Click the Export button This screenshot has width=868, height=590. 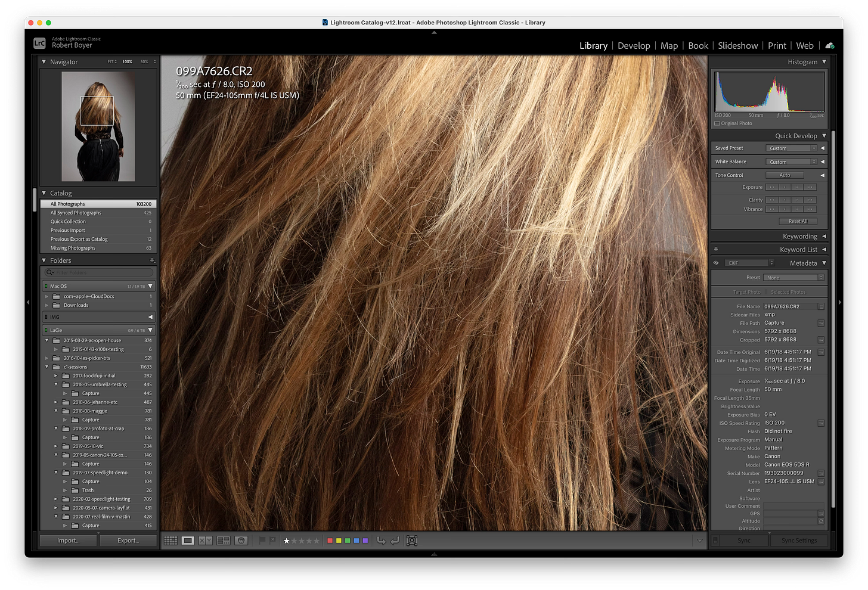click(128, 541)
